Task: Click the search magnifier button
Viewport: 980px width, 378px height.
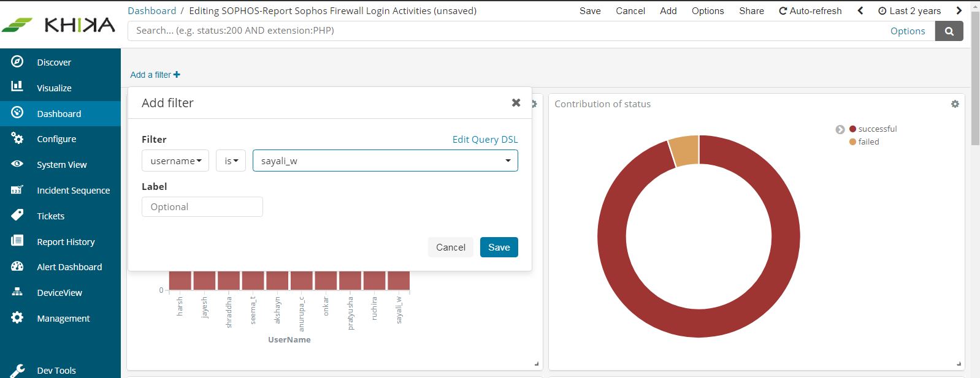Action: 949,31
